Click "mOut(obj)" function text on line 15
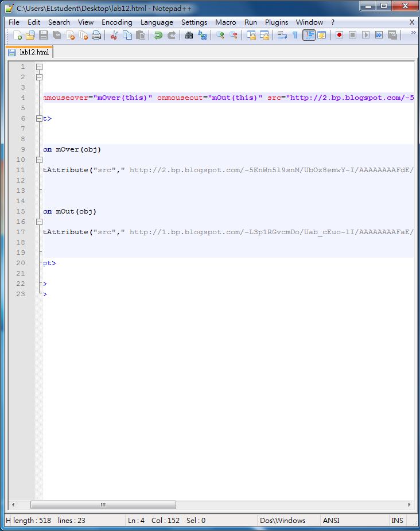The image size is (420, 531). tap(76, 211)
